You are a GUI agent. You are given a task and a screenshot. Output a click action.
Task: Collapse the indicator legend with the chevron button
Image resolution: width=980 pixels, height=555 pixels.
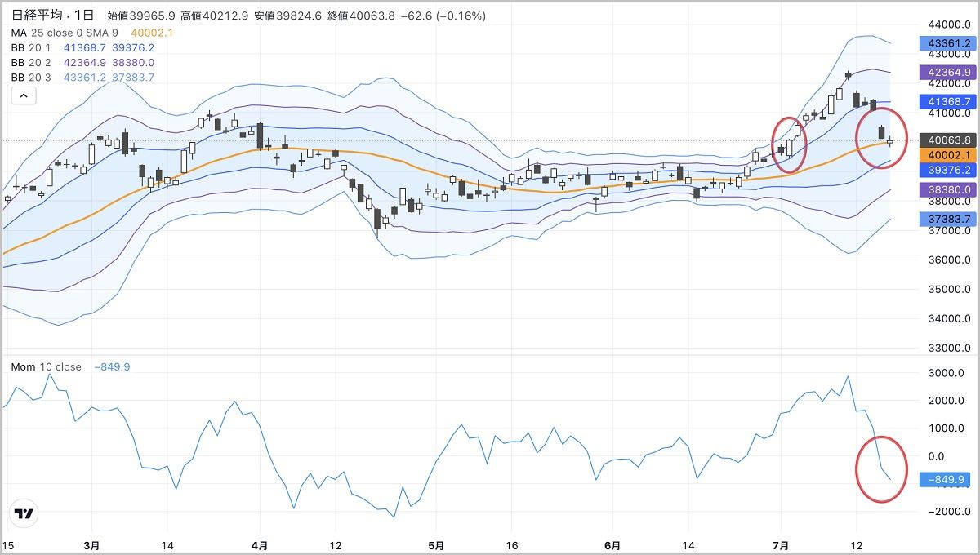pyautogui.click(x=24, y=96)
